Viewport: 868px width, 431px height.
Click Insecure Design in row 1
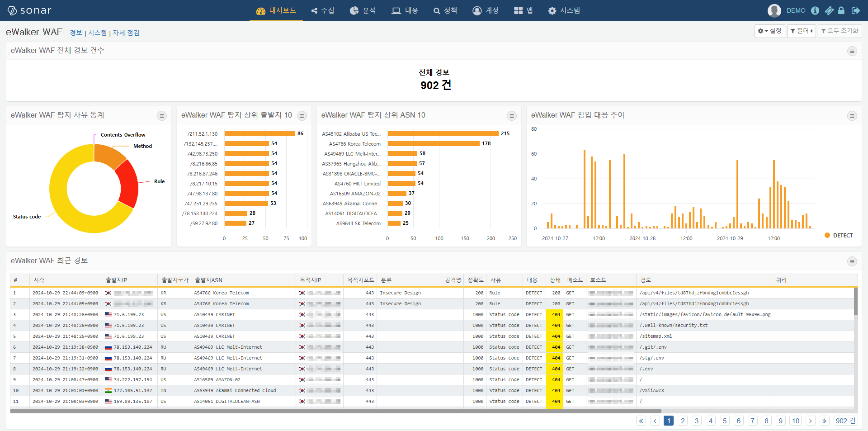pyautogui.click(x=400, y=293)
